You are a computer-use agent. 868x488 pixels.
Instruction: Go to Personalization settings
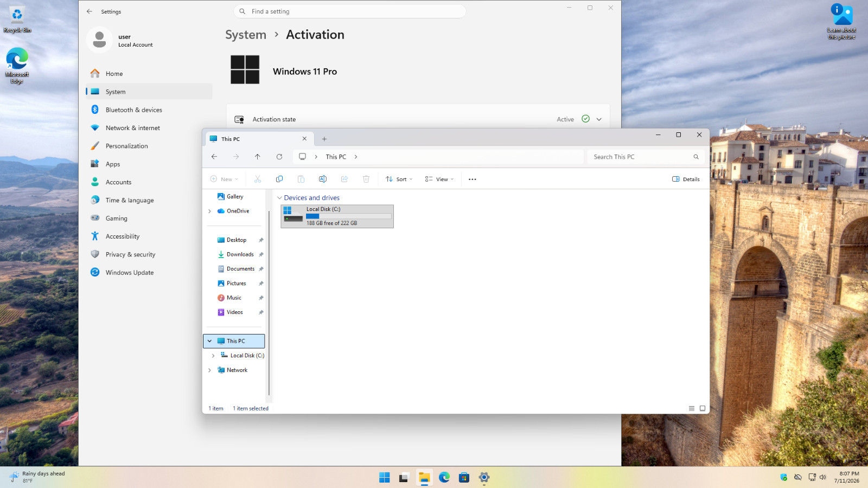(x=149, y=146)
